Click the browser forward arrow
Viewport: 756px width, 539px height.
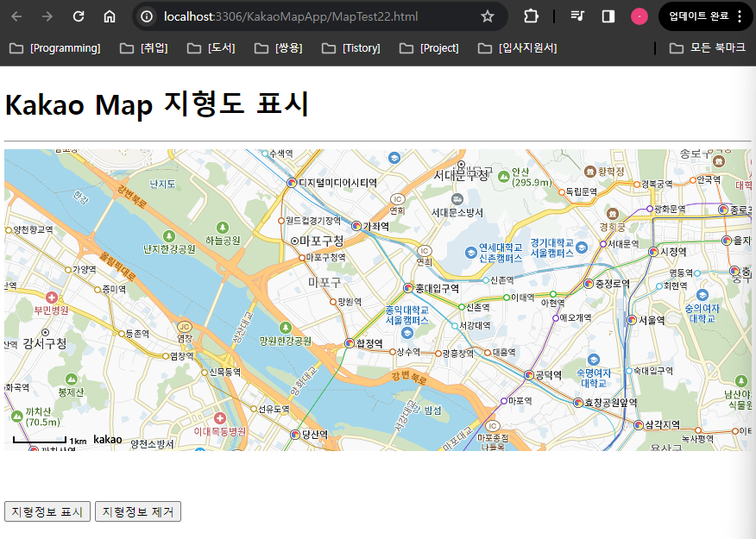click(x=47, y=16)
